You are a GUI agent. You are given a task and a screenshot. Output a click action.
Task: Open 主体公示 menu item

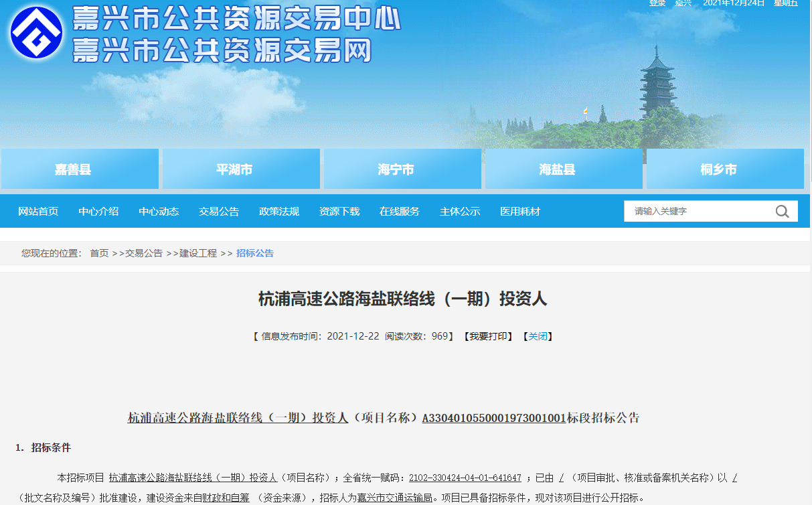pyautogui.click(x=460, y=212)
